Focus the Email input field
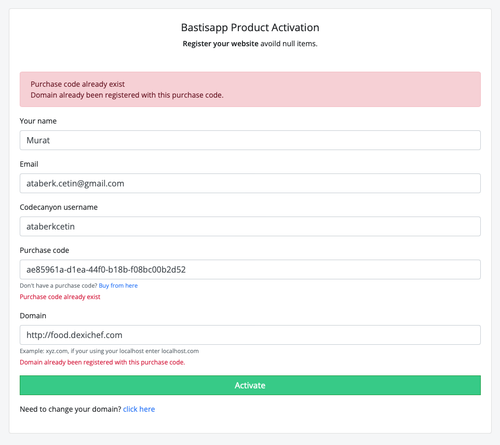Viewport: 500px width, 445px height. tap(250, 183)
